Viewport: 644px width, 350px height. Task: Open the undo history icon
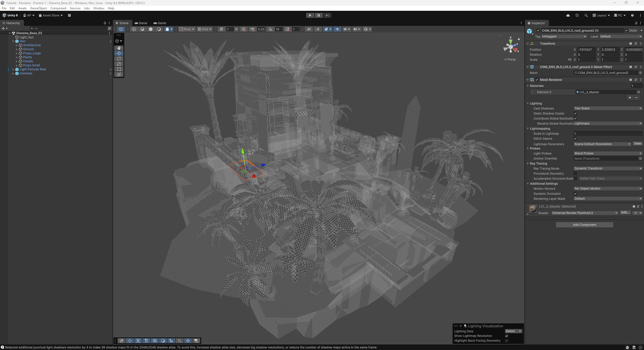click(577, 15)
